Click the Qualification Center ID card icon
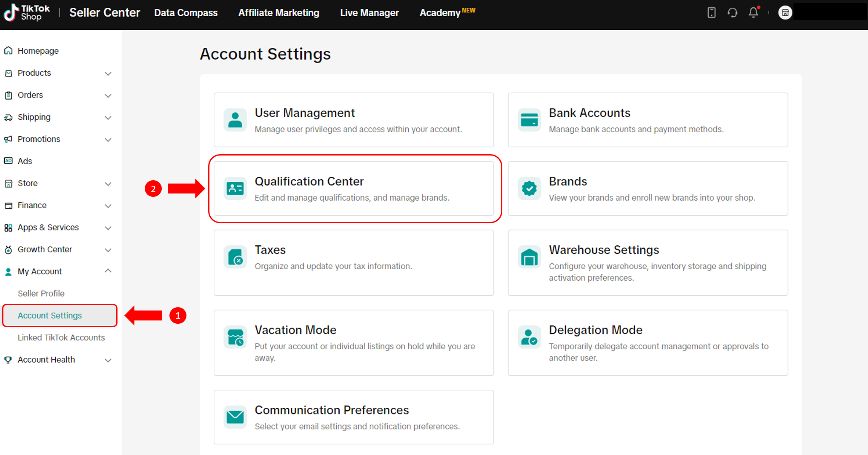Viewport: 868px width, 455px height. click(235, 188)
